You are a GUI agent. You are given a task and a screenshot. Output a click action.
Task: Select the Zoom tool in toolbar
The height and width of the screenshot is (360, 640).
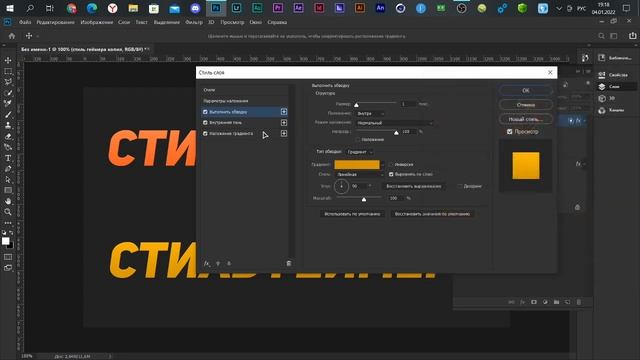point(8,212)
